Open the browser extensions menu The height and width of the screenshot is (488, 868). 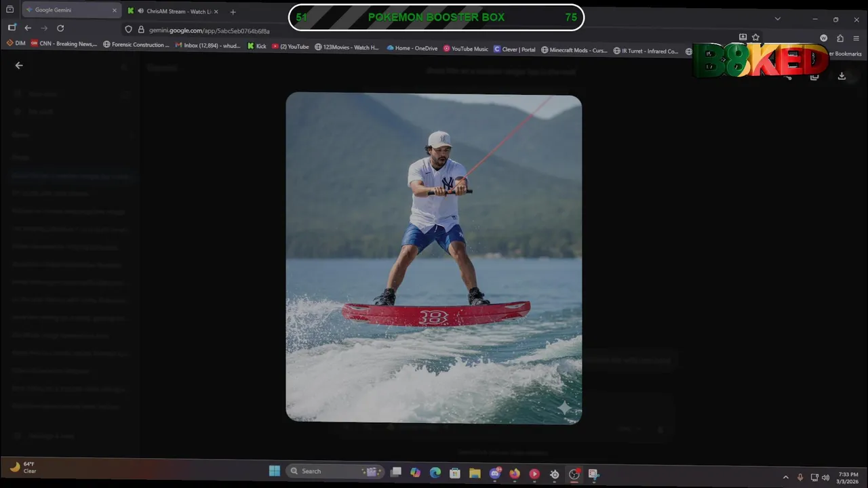(840, 38)
